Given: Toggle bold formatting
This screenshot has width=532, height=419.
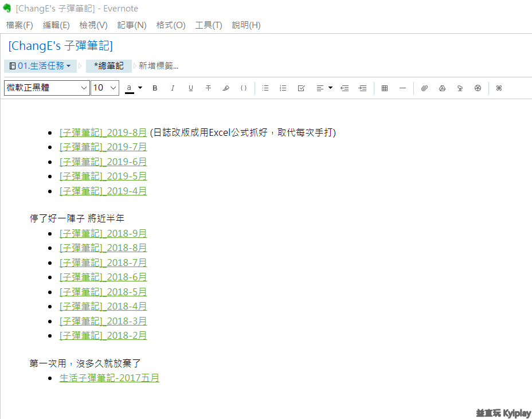Looking at the screenshot, I should tap(155, 88).
